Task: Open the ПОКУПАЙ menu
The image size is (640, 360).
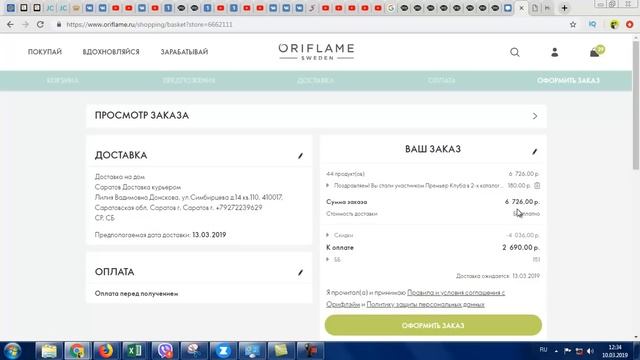Action: pos(45,52)
